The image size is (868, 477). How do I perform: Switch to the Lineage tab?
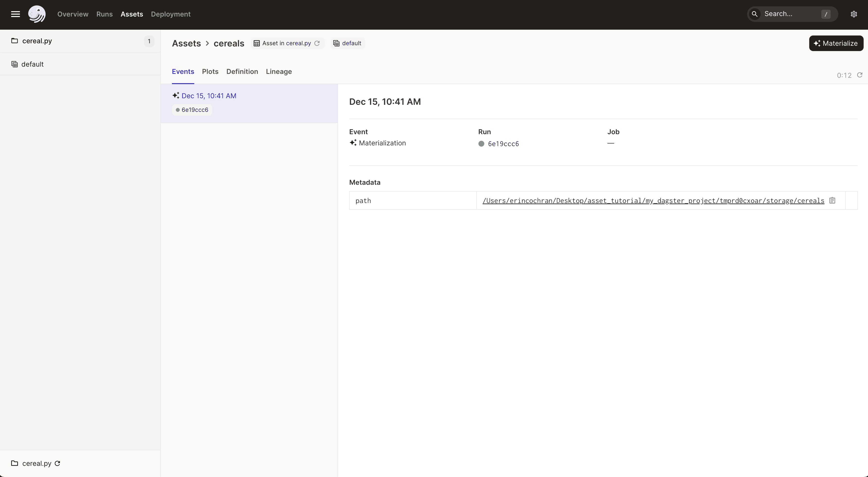click(x=279, y=71)
